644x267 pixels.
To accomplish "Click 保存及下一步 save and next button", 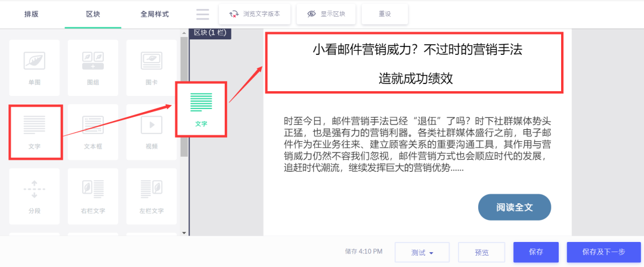I will pyautogui.click(x=603, y=252).
